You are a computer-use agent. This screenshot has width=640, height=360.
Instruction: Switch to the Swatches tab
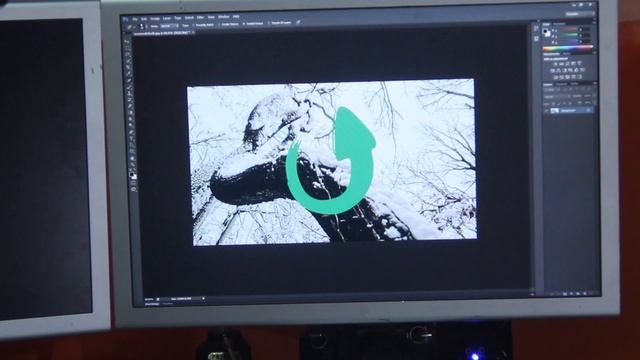tap(559, 24)
